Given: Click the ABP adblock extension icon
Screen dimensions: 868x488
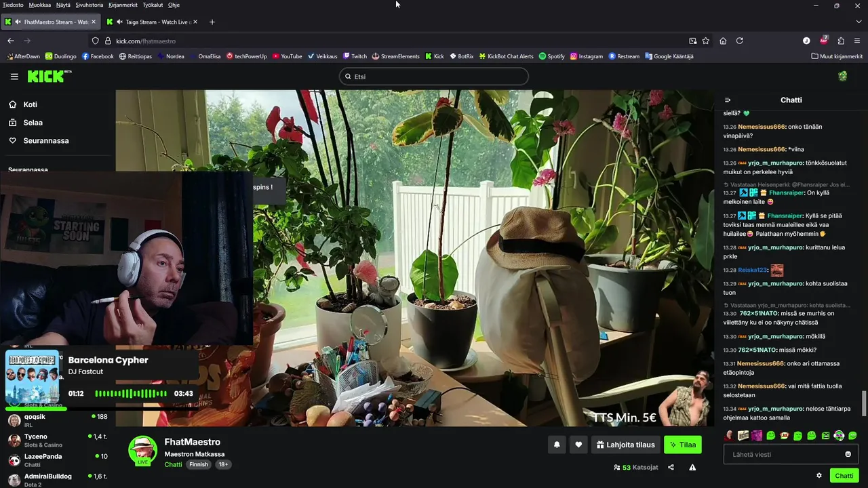Looking at the screenshot, I should pyautogui.click(x=824, y=40).
